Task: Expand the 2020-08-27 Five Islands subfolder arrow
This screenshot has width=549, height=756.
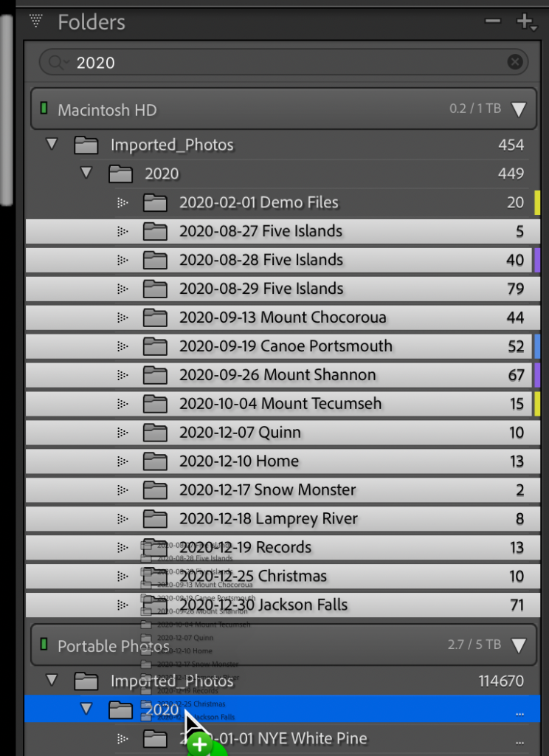Action: [123, 232]
